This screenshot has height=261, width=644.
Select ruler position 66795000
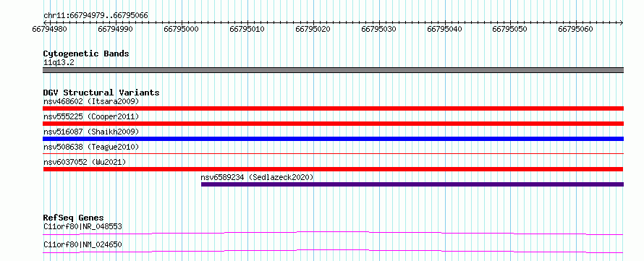181,29
